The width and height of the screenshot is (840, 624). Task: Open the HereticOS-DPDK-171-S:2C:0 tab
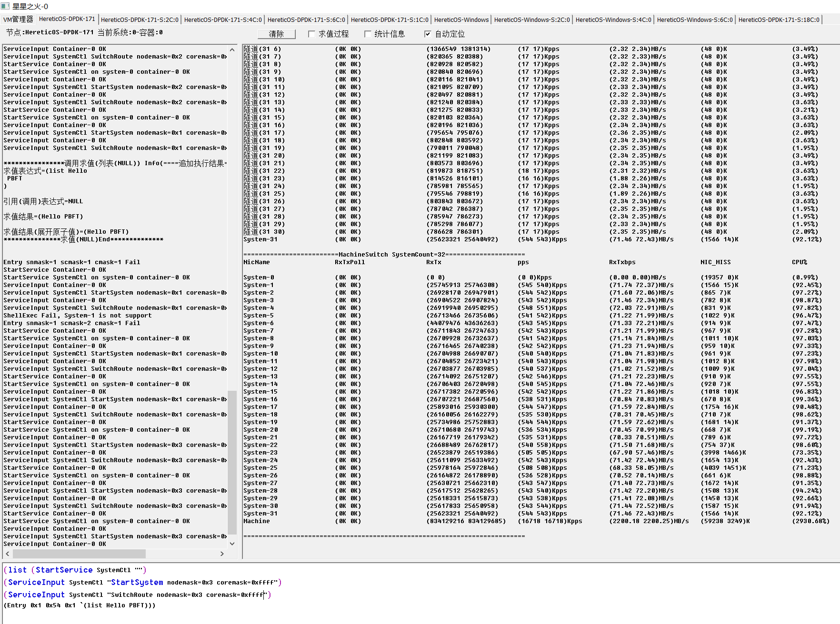[140, 20]
